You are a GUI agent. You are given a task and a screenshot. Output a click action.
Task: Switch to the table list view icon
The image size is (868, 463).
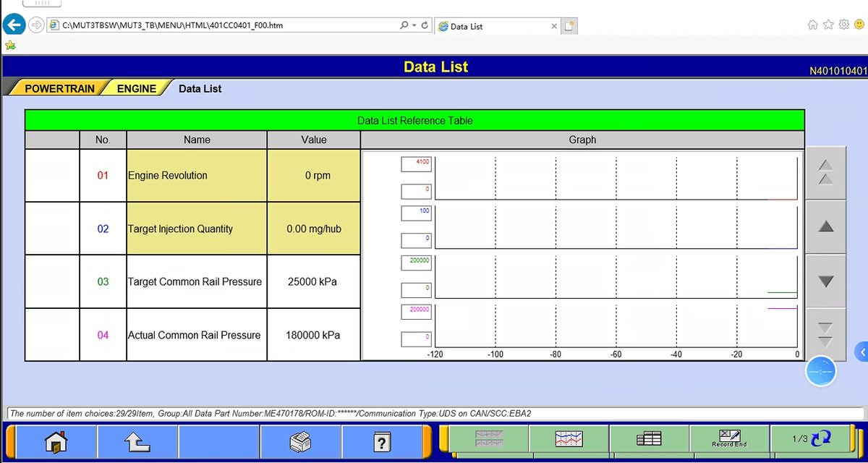[x=650, y=439]
